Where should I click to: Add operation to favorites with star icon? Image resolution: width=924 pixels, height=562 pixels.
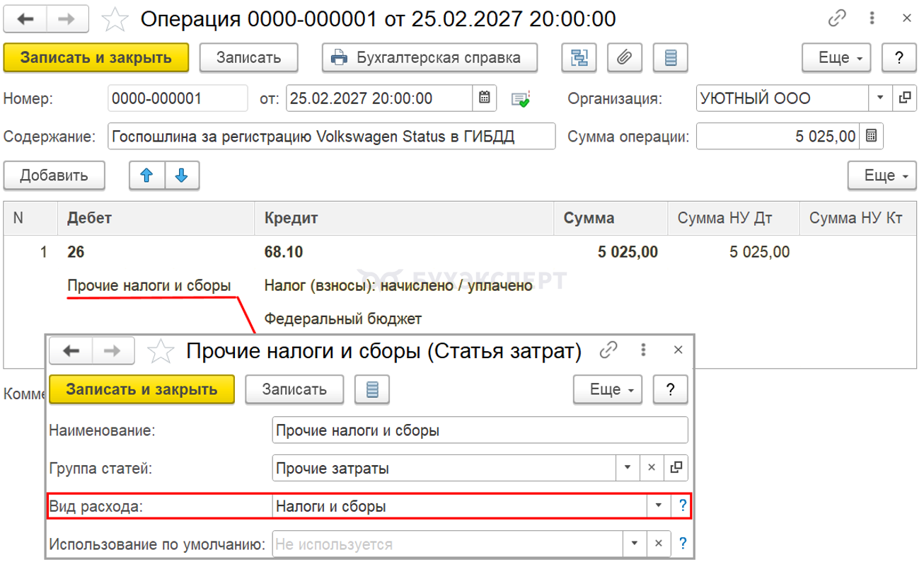coord(115,19)
